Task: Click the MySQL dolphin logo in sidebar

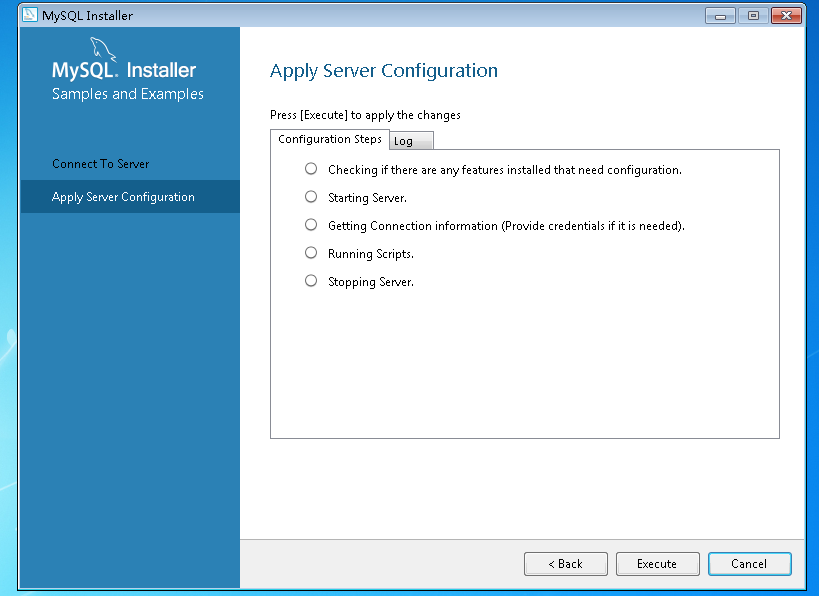Action: [x=103, y=49]
